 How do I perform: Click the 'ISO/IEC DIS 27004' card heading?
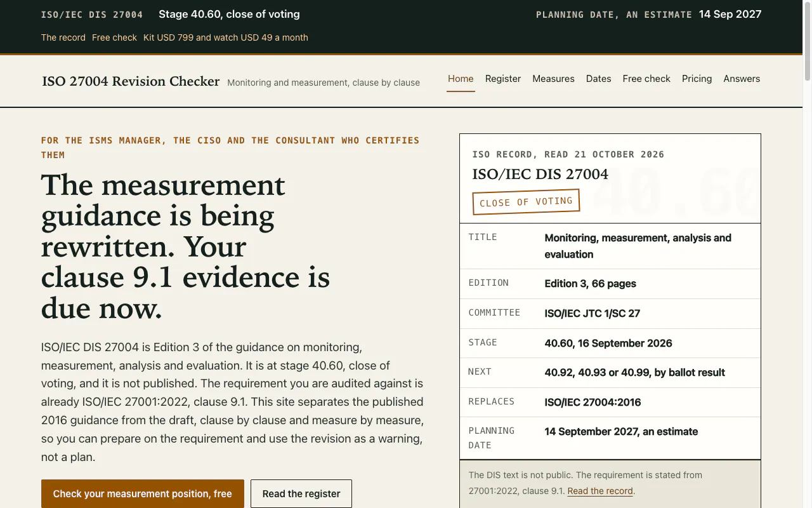(x=540, y=174)
